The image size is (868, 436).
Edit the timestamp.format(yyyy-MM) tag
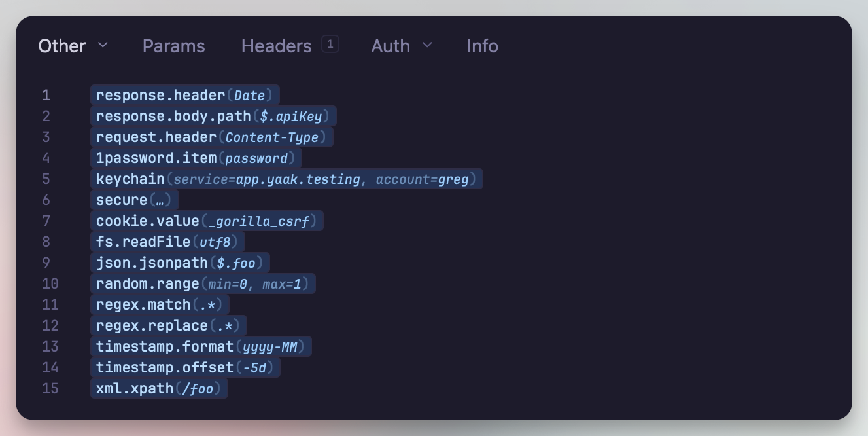(x=201, y=347)
